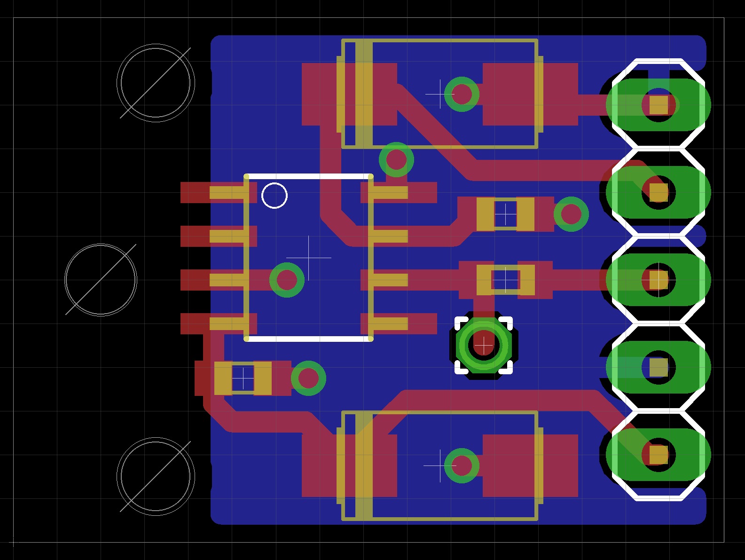Click the second header pin pad from top
The image size is (745, 560).
659,192
